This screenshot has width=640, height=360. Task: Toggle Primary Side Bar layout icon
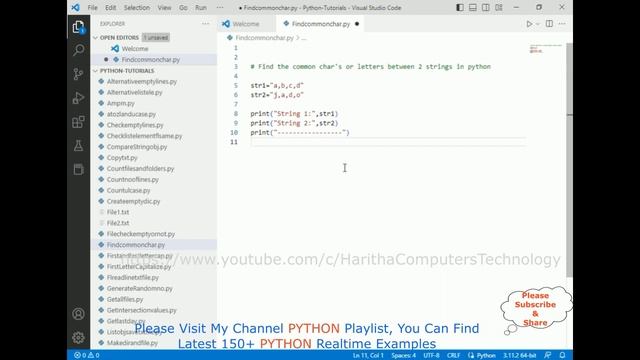click(460, 7)
